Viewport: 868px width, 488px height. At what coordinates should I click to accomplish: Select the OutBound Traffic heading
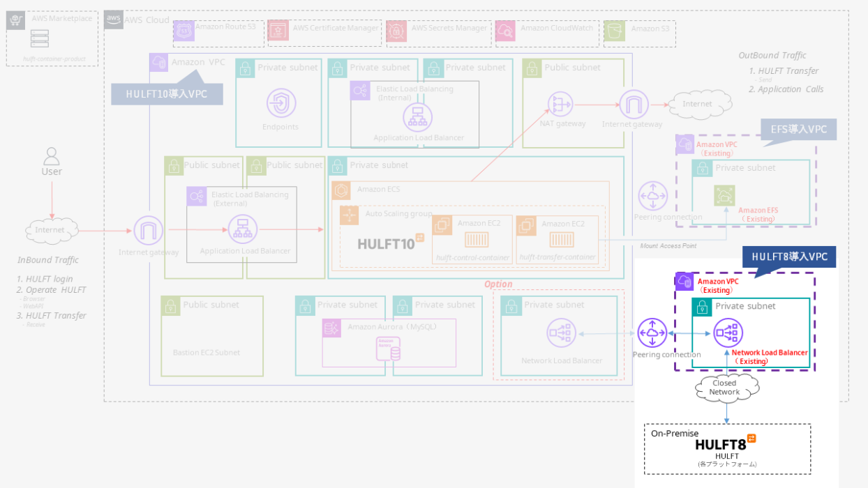772,55
